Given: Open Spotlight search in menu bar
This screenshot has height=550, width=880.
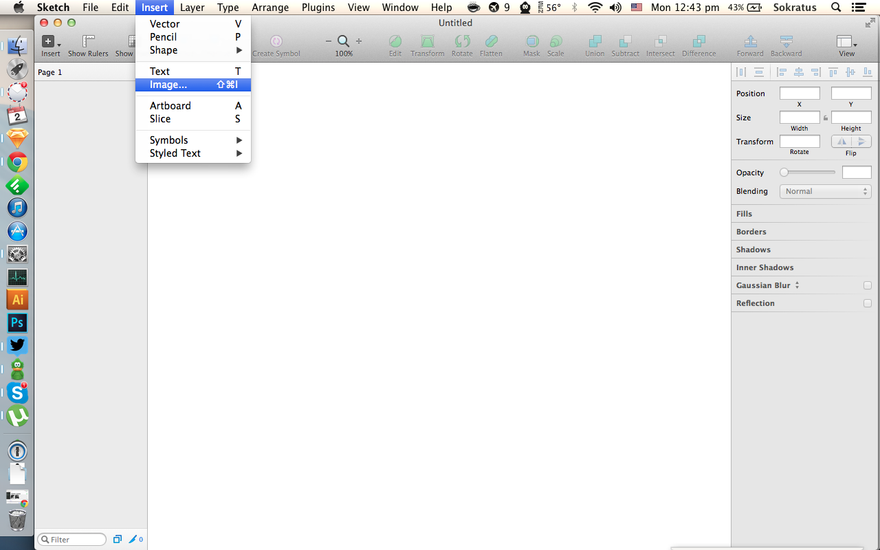Looking at the screenshot, I should point(836,7).
